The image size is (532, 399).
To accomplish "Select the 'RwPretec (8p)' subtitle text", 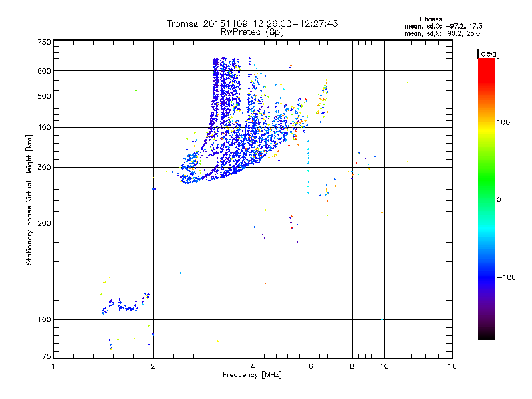I will (253, 32).
